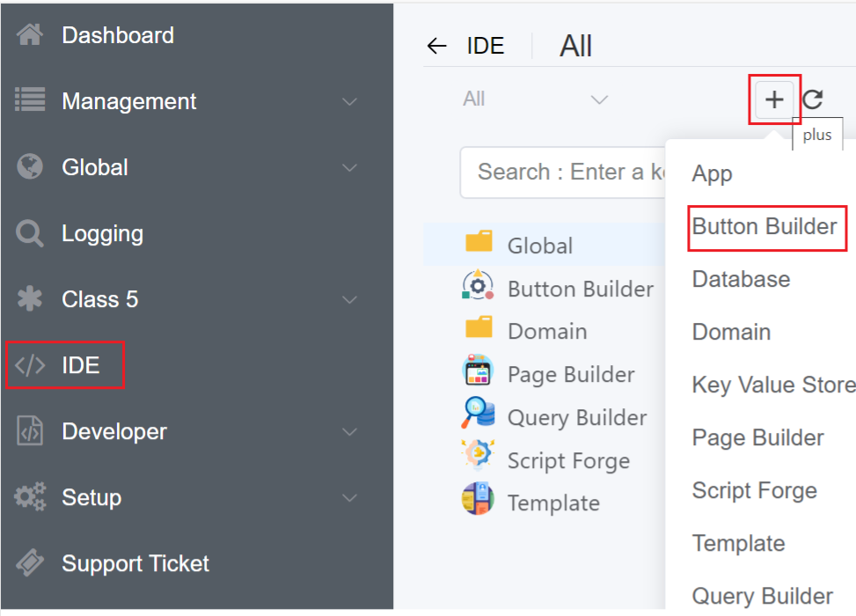Click the Page Builder icon in list
This screenshot has height=616, width=856.
478,373
